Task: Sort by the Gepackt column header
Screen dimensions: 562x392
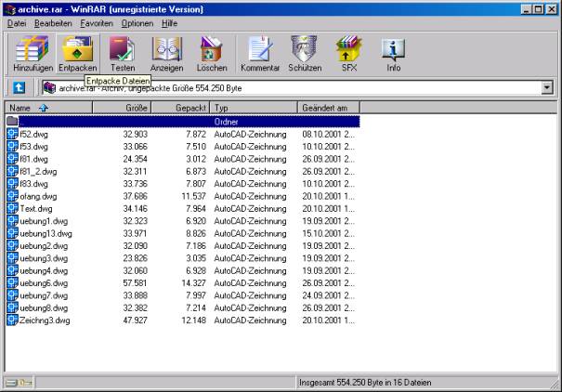Action: (180, 108)
